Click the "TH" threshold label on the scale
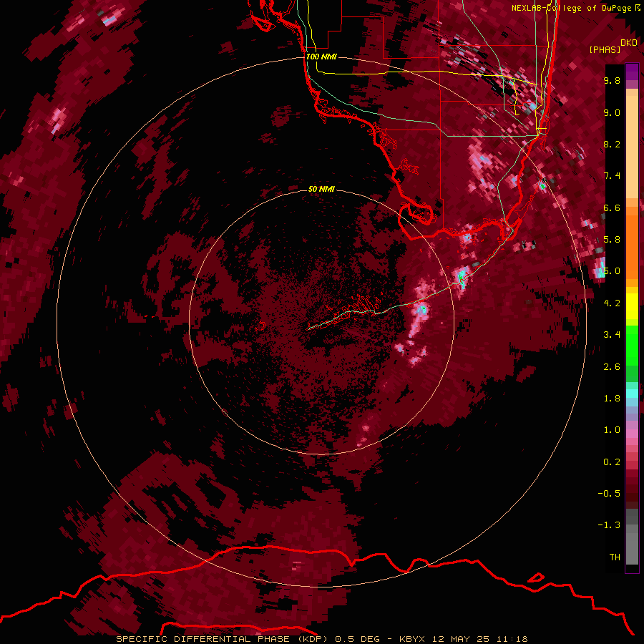Screen dimensions: 644x644 point(615,557)
